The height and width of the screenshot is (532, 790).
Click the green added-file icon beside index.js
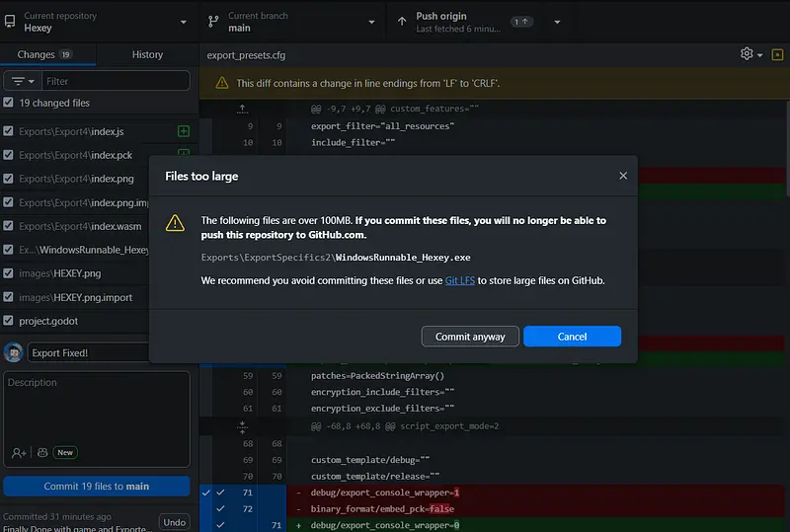point(183,131)
